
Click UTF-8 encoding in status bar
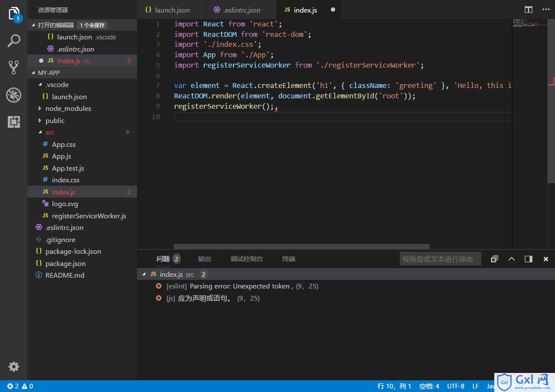[456, 386]
